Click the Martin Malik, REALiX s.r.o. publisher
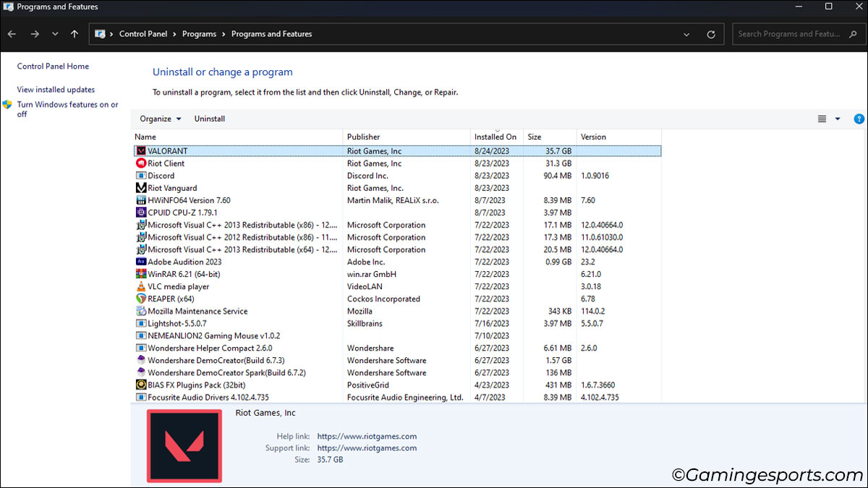This screenshot has width=868, height=488. click(393, 200)
